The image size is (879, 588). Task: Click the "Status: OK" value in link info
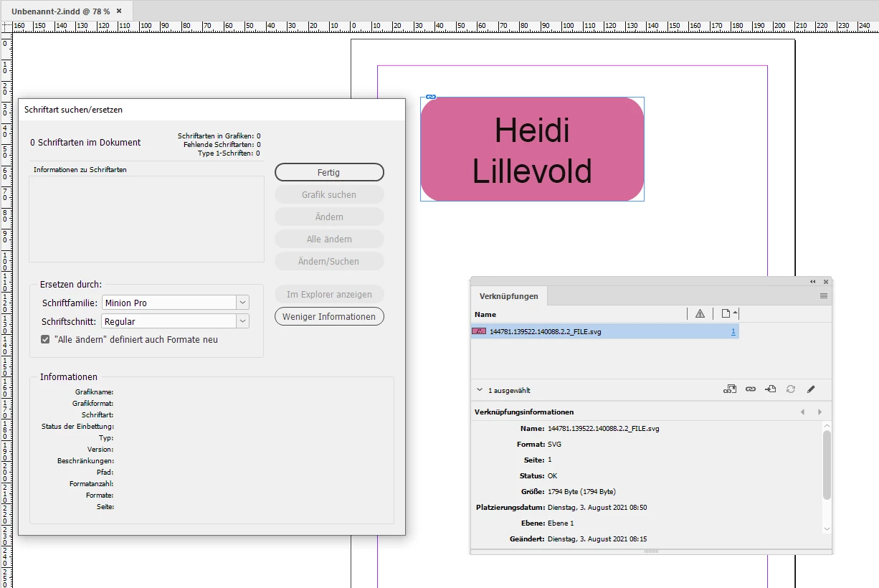point(552,475)
